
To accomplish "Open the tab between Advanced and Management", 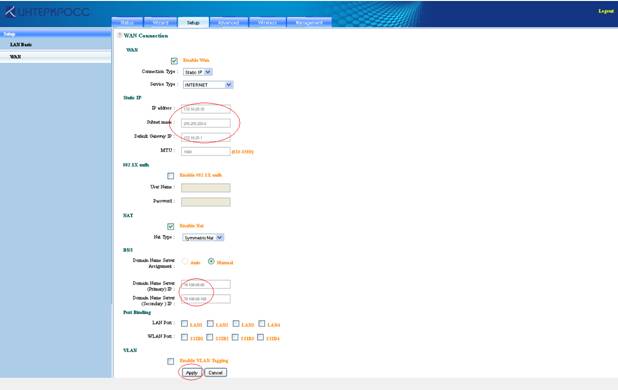I will tap(268, 22).
